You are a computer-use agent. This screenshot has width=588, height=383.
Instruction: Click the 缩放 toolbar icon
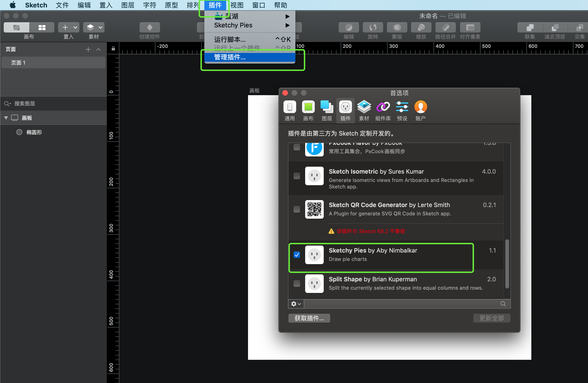pyautogui.click(x=421, y=27)
